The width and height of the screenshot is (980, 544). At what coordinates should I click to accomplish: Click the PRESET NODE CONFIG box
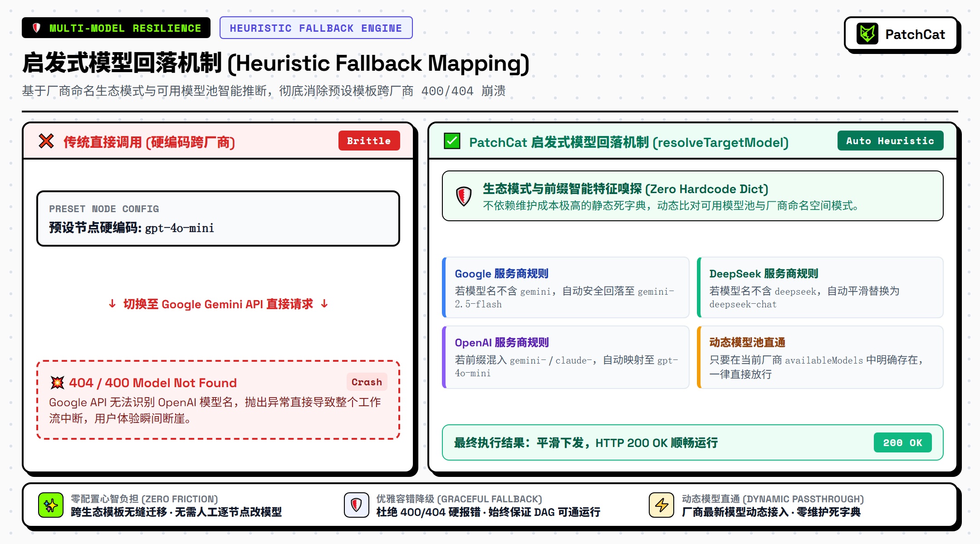(x=218, y=219)
